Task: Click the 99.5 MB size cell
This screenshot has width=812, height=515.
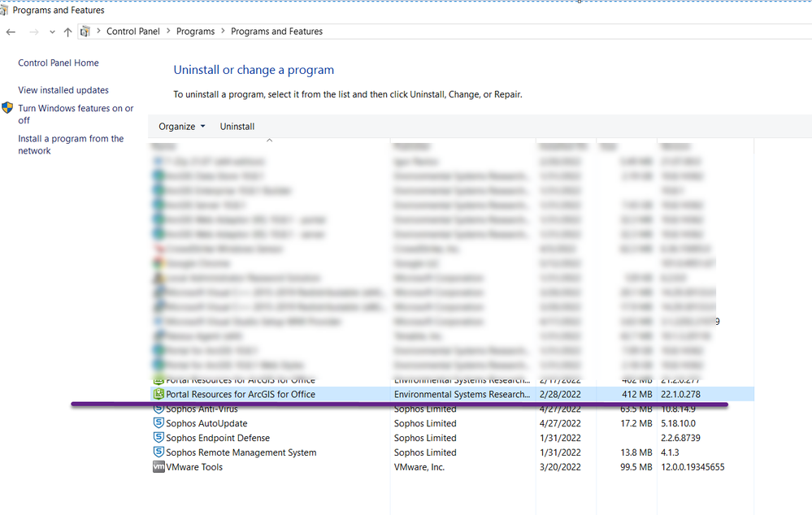Action: coord(636,467)
